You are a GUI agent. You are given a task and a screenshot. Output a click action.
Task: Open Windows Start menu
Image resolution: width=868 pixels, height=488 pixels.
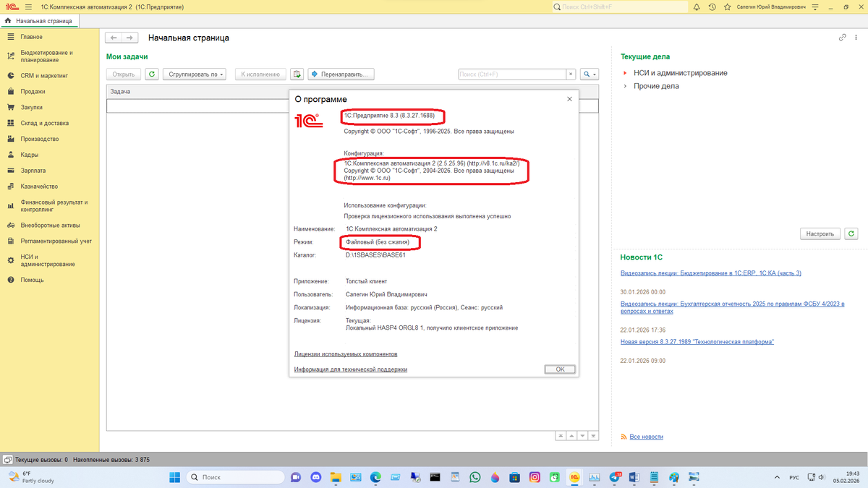point(174,477)
